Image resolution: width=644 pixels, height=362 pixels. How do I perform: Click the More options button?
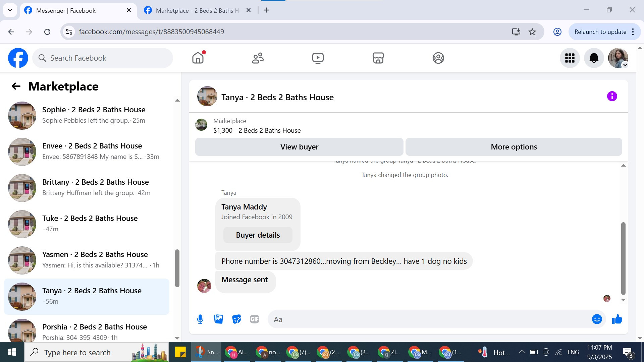tap(514, 147)
